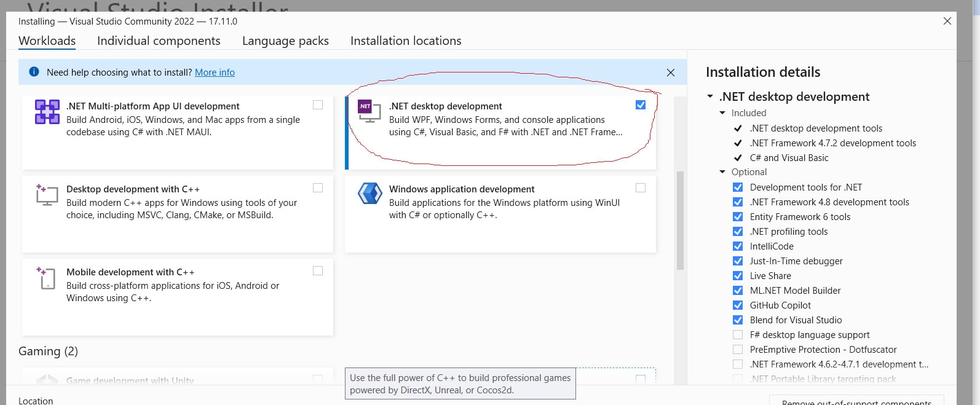Screen dimensions: 980x405
Task: Click the Mobile development with C++ icon
Action: (47, 278)
